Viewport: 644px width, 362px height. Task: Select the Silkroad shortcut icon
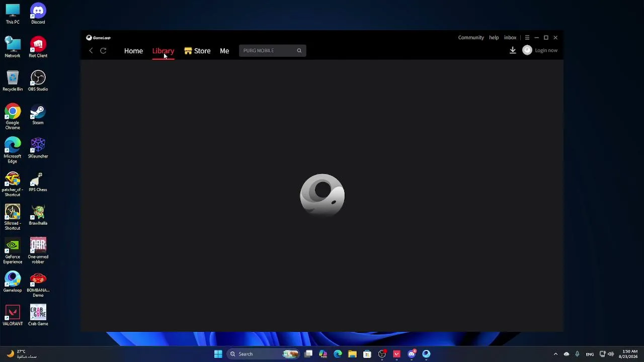pyautogui.click(x=13, y=217)
